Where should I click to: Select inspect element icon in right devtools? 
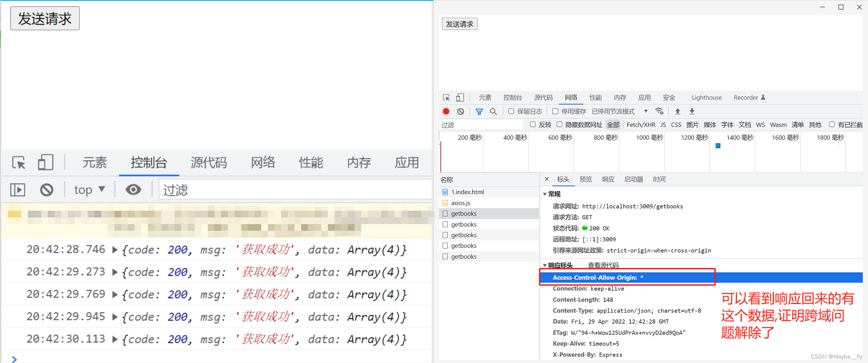(446, 98)
